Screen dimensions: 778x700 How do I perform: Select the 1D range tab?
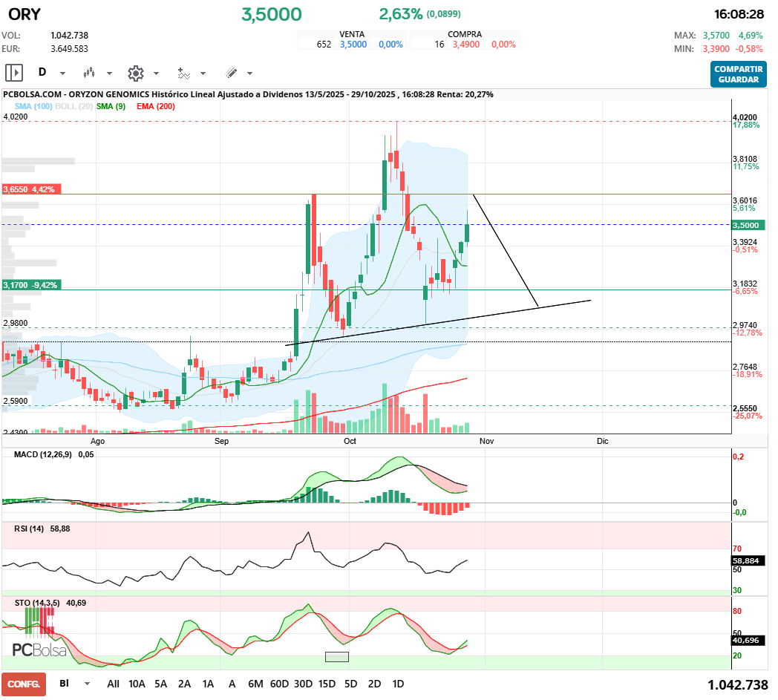click(x=398, y=684)
